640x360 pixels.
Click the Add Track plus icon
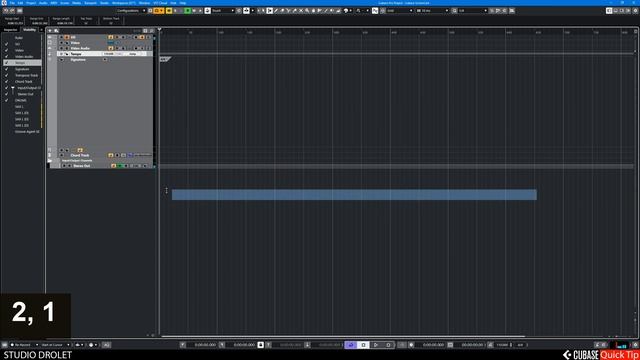pos(50,31)
